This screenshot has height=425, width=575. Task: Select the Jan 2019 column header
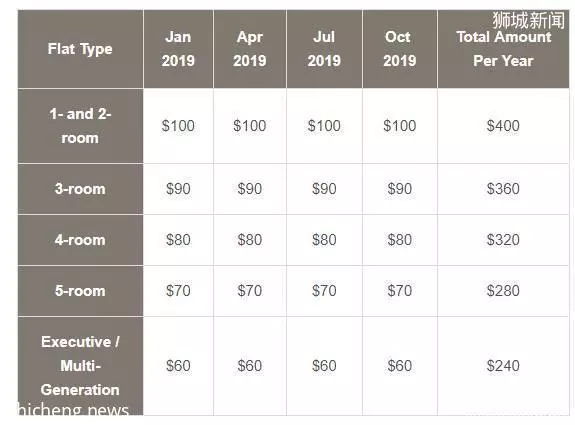coord(178,49)
